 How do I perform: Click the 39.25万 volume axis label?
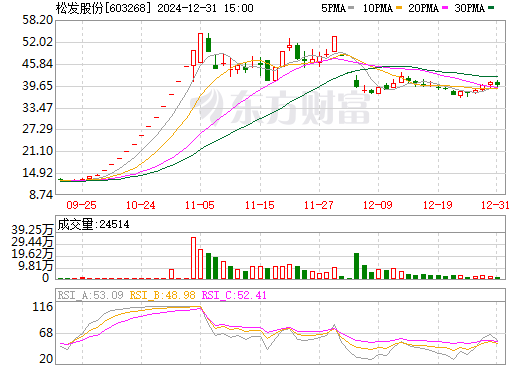point(32,230)
